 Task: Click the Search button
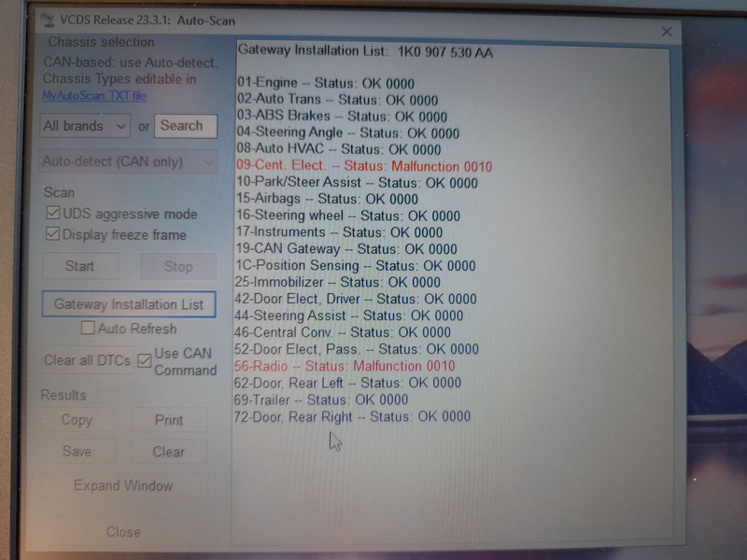[x=186, y=126]
